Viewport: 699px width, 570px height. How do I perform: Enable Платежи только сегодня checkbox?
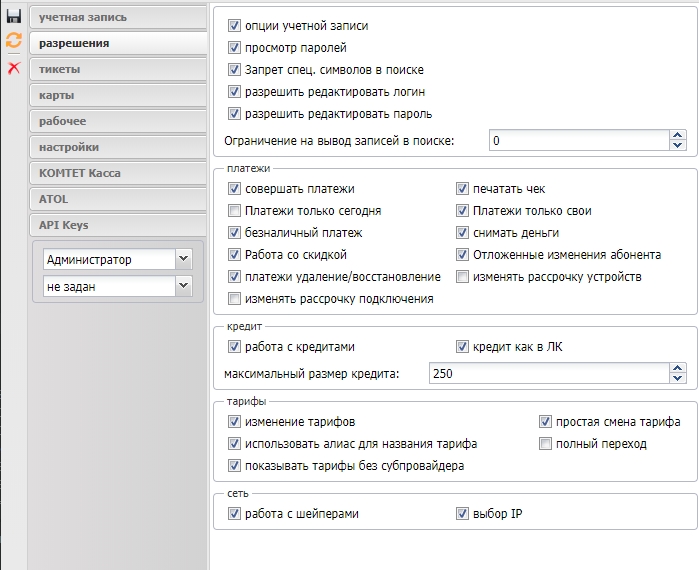pos(235,211)
